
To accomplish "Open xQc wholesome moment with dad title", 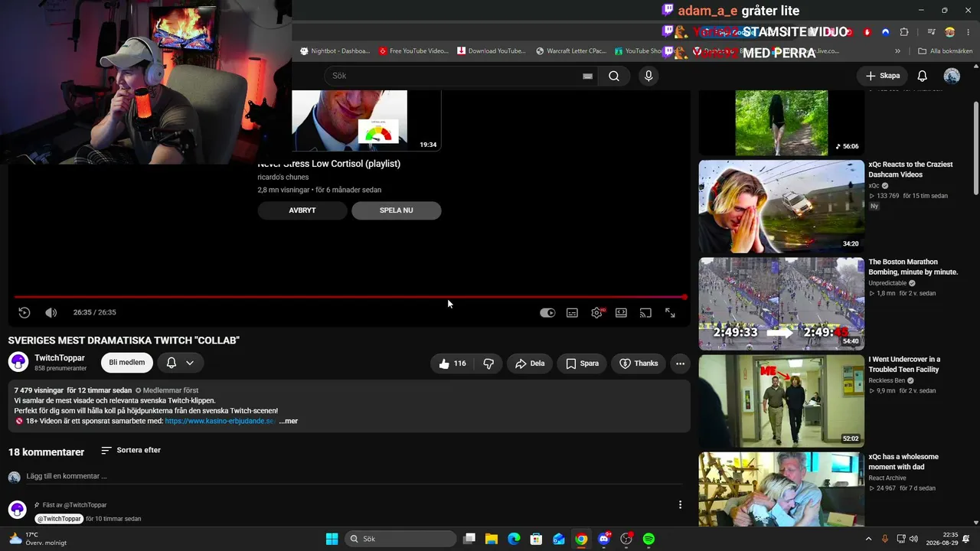I will [x=903, y=462].
